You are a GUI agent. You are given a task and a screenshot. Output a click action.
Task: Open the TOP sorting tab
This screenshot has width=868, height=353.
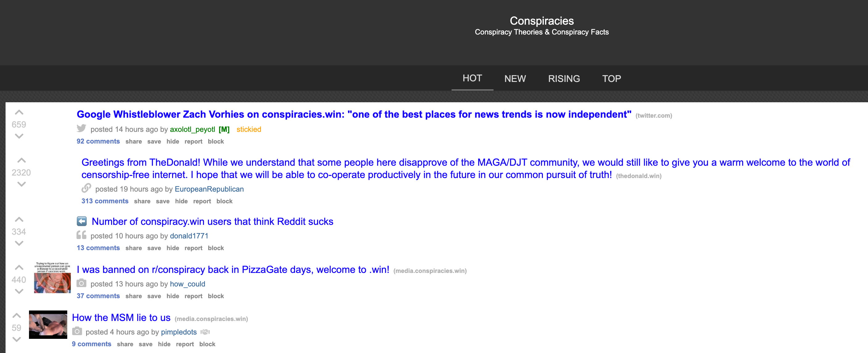pos(611,79)
